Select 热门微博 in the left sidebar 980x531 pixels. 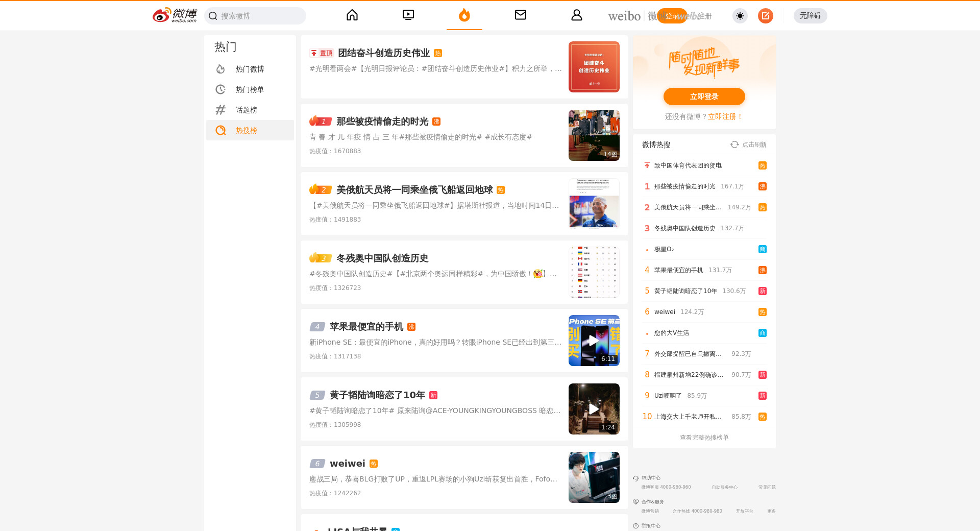tap(250, 69)
